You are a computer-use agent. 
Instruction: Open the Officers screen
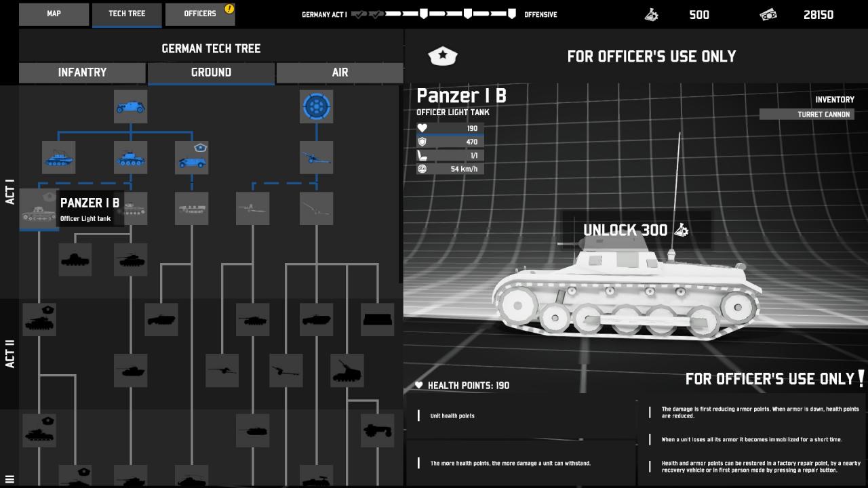click(x=200, y=14)
